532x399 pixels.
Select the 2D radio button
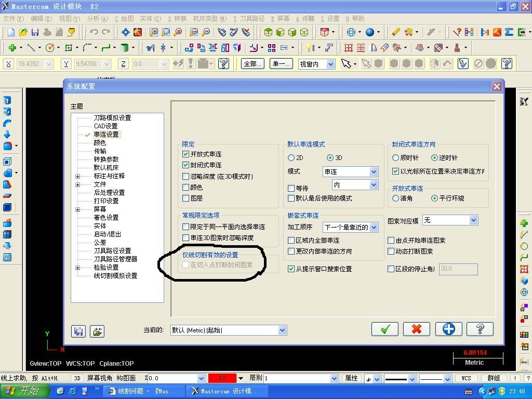(291, 158)
